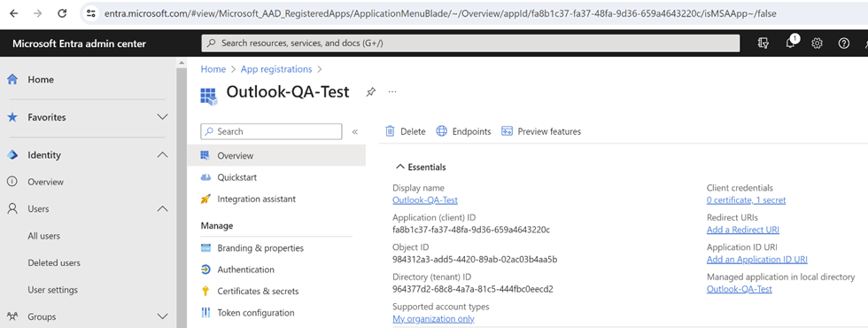This screenshot has width=868, height=328.
Task: Click Add a Redirect URI link
Action: pyautogui.click(x=743, y=230)
